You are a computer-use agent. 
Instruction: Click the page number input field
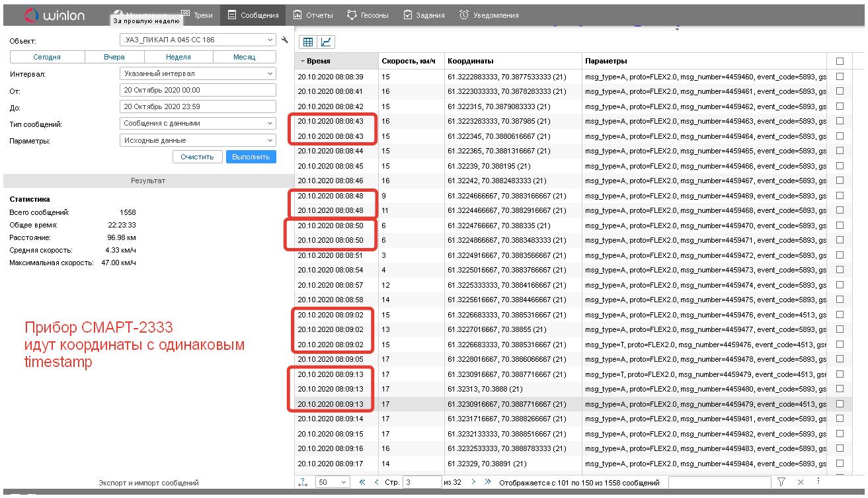(x=421, y=482)
